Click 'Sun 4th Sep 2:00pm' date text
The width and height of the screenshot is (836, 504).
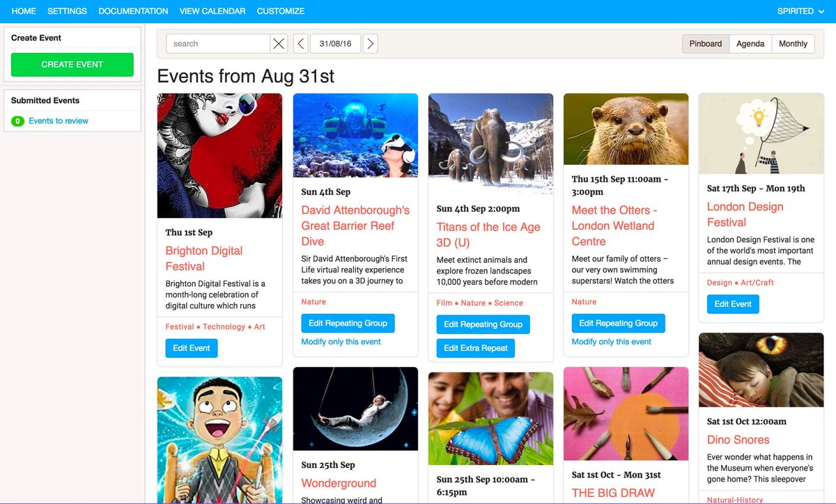pos(478,208)
